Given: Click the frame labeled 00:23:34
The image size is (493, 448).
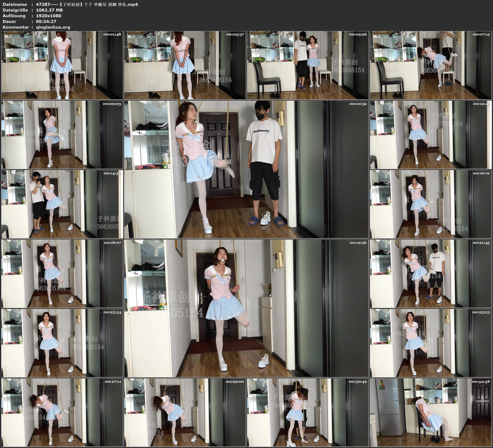Looking at the screenshot, I should pyautogui.click(x=62, y=343).
